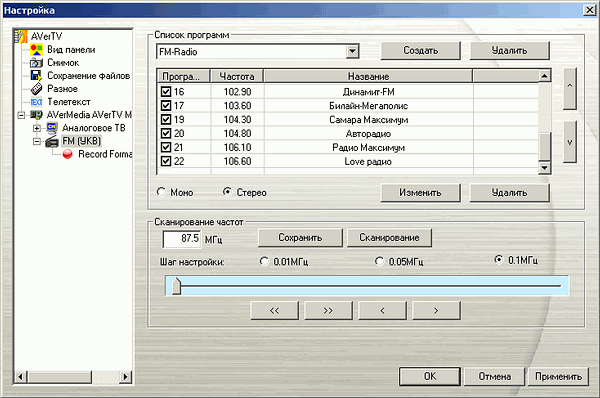Viewport: 600px width, 398px height.
Task: Choose the 0.05МГц tuning step
Action: pyautogui.click(x=379, y=261)
